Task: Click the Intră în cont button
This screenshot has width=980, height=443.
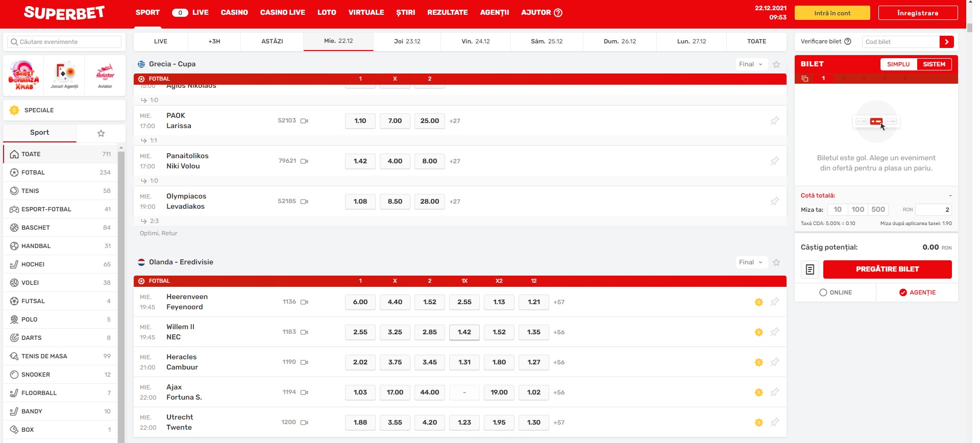Action: click(x=832, y=13)
